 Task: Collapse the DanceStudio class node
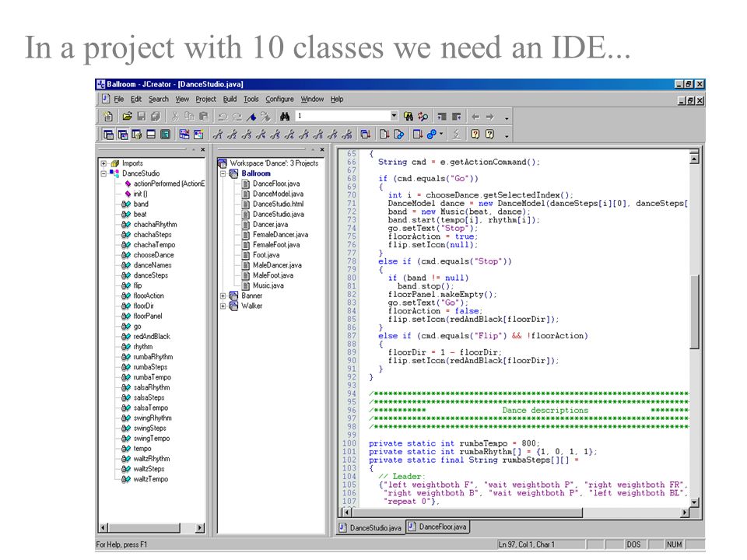pos(103,173)
